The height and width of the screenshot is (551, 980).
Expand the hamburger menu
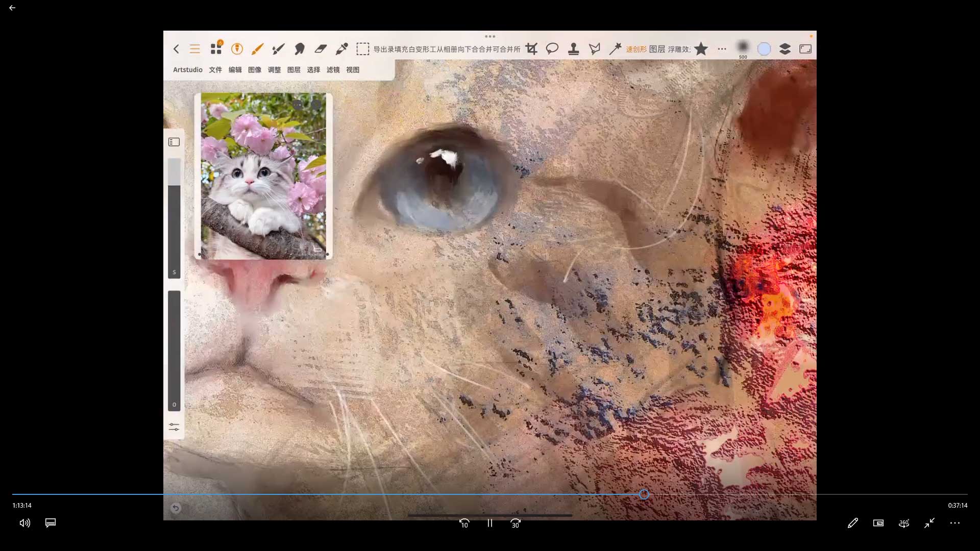coord(194,49)
